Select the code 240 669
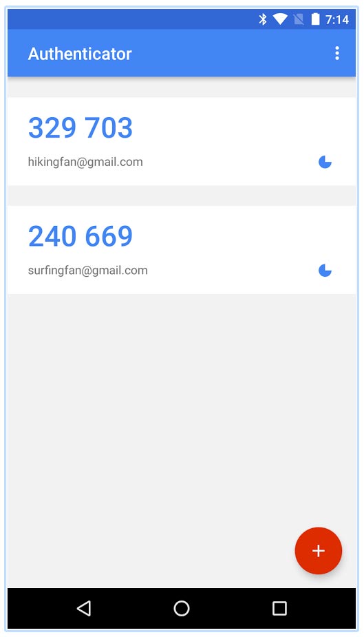This screenshot has width=364, height=637. pyautogui.click(x=81, y=236)
